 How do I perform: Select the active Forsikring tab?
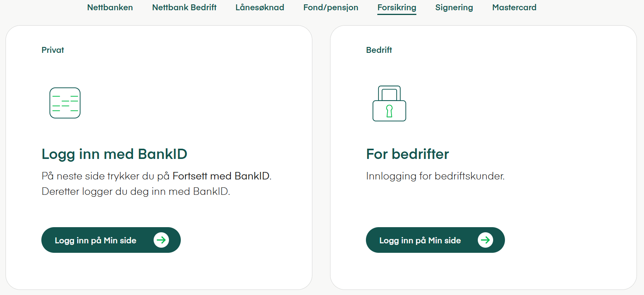click(x=397, y=7)
